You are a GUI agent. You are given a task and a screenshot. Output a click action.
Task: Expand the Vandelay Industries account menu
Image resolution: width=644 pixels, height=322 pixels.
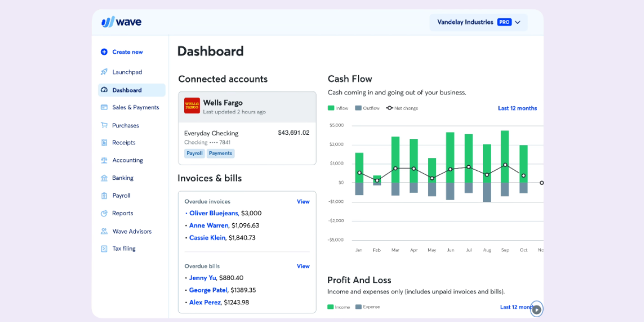tap(478, 22)
